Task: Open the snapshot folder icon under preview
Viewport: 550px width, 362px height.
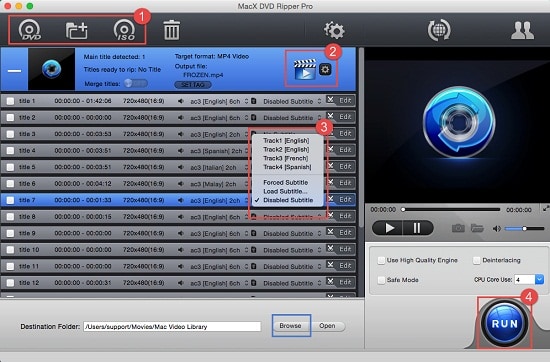Action: [477, 228]
